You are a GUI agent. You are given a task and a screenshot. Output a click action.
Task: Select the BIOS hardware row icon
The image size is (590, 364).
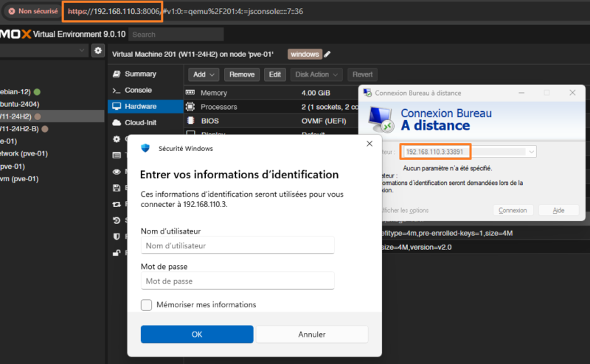click(190, 121)
